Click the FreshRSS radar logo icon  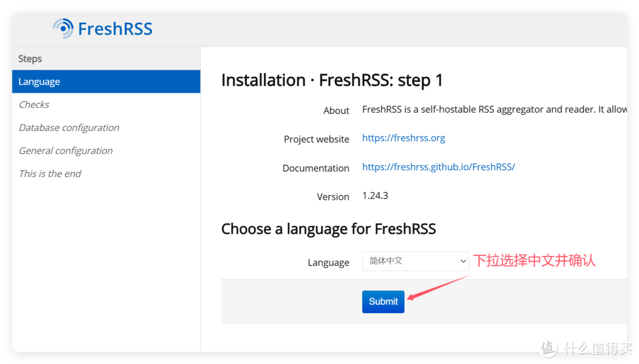[x=63, y=28]
